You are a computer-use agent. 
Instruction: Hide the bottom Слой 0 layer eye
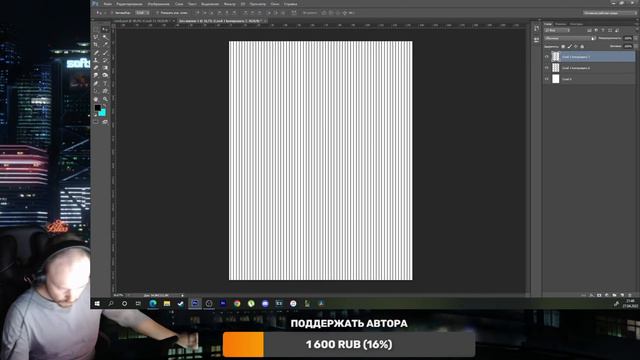point(547,79)
